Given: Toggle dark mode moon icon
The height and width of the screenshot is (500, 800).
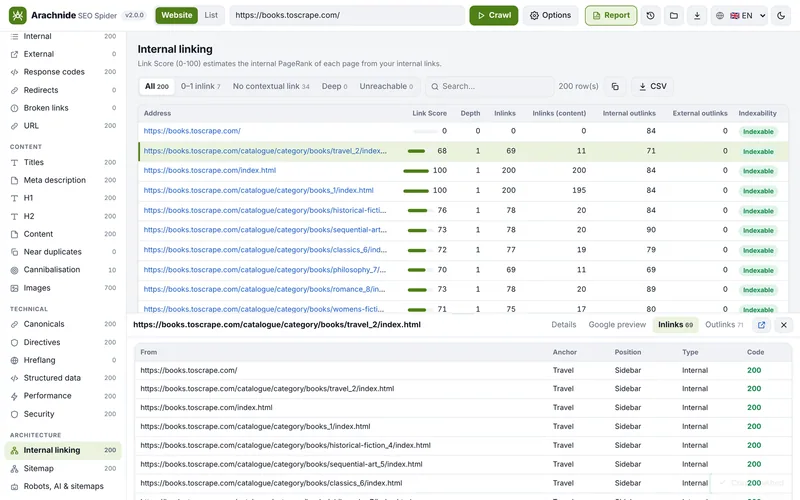Looking at the screenshot, I should [781, 15].
